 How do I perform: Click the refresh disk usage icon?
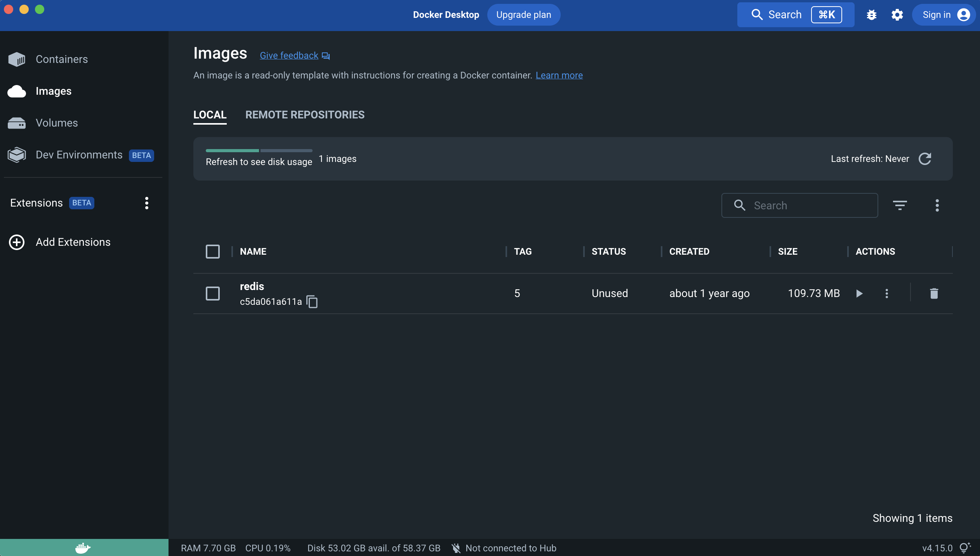925,159
